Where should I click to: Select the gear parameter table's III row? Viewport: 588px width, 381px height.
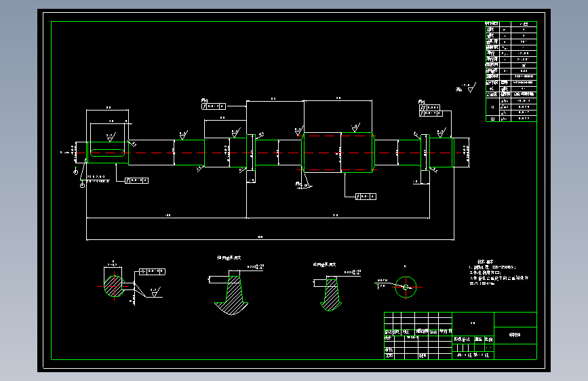[x=511, y=119]
